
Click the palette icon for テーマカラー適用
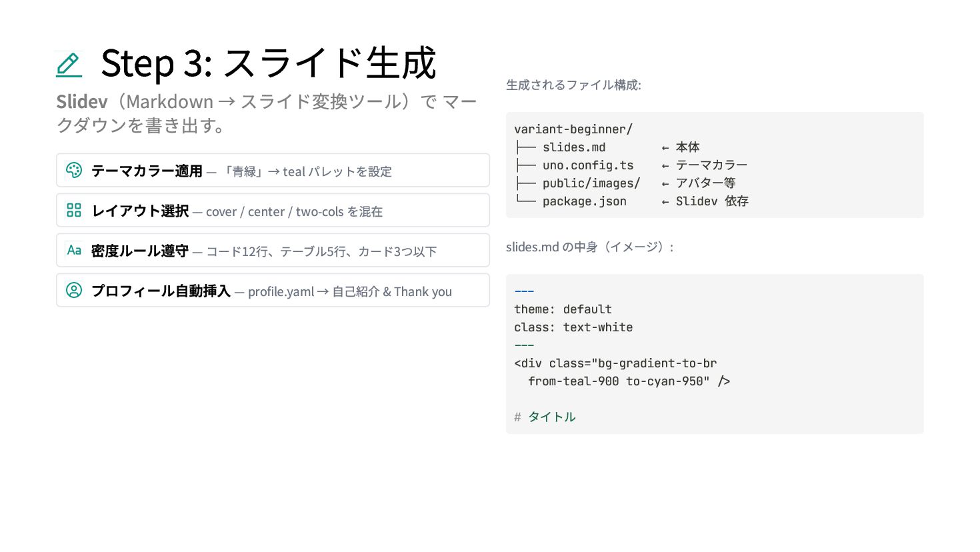pos(74,170)
